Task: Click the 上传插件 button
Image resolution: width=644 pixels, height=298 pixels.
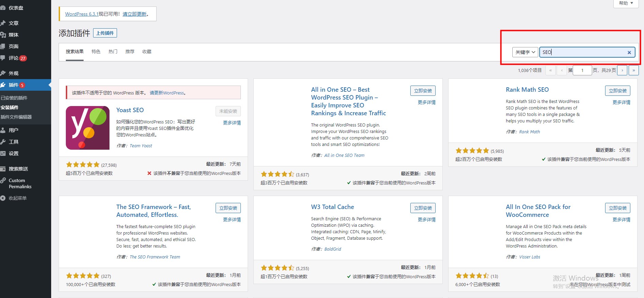Action: [105, 33]
